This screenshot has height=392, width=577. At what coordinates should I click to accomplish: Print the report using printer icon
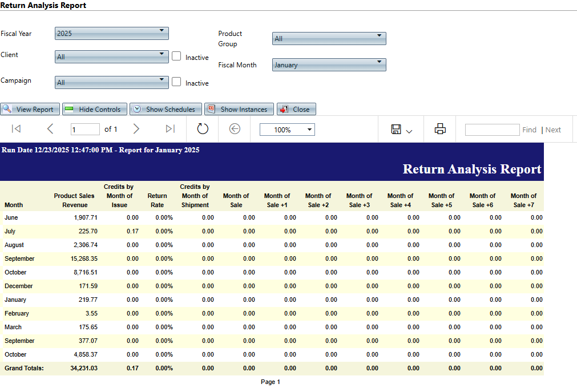[440, 129]
